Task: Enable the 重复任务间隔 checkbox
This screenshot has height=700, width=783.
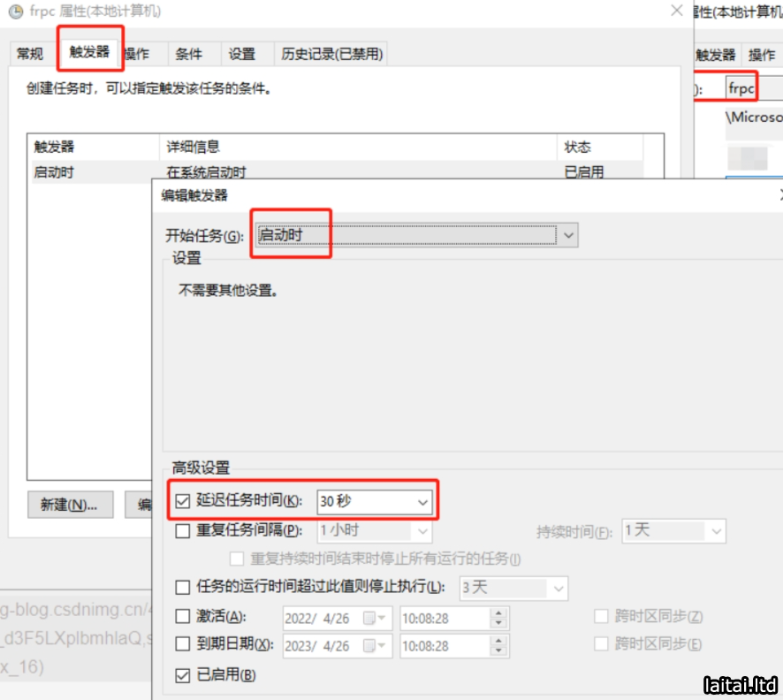Action: coord(183,531)
